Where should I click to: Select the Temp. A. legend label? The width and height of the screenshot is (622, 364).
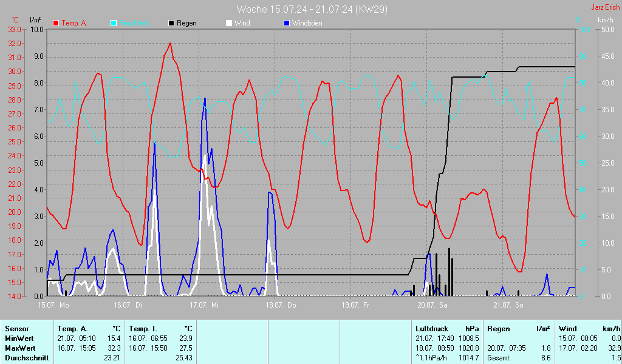click(74, 24)
